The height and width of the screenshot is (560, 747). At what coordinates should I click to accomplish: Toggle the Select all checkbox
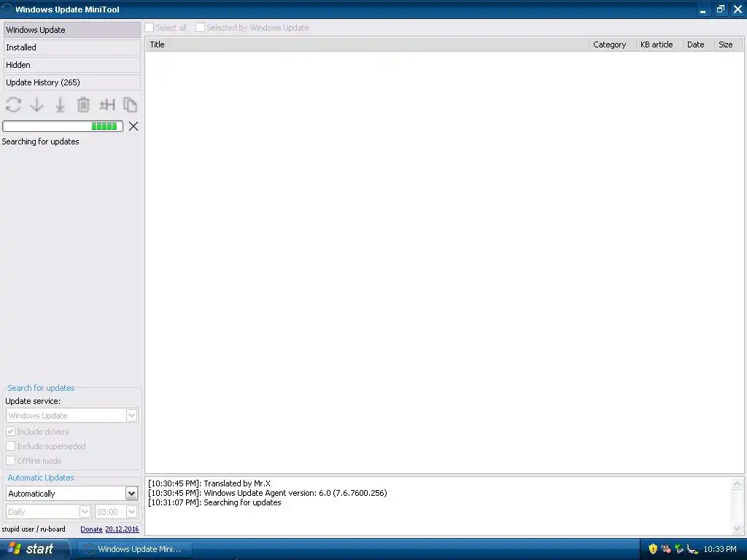pyautogui.click(x=150, y=28)
